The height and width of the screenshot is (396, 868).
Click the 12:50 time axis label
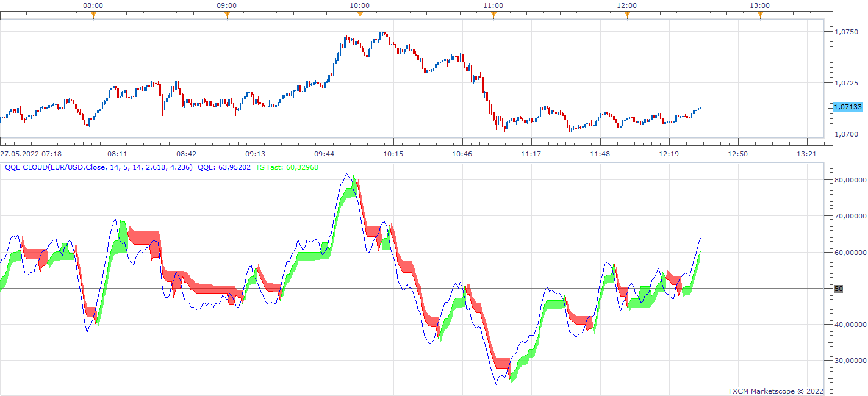coord(738,154)
